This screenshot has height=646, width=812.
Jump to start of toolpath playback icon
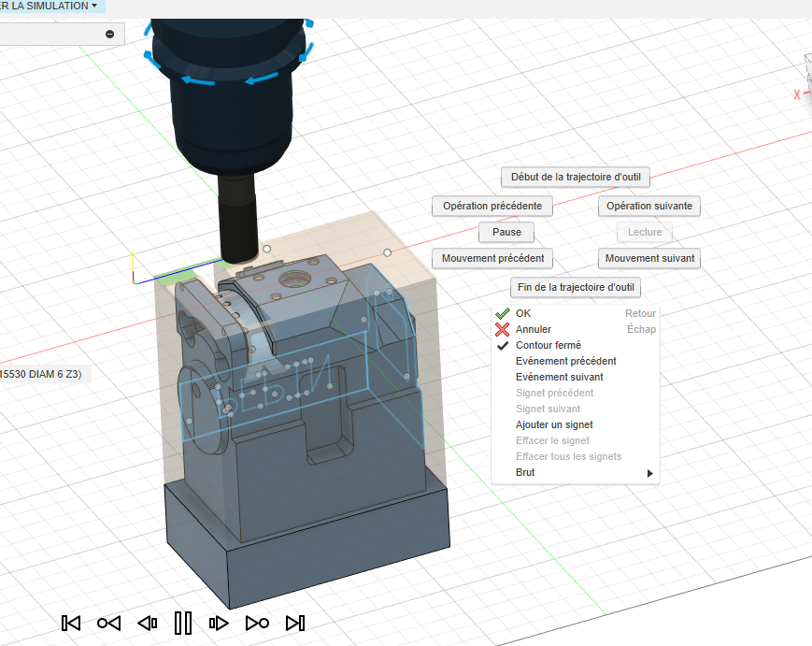coord(70,623)
